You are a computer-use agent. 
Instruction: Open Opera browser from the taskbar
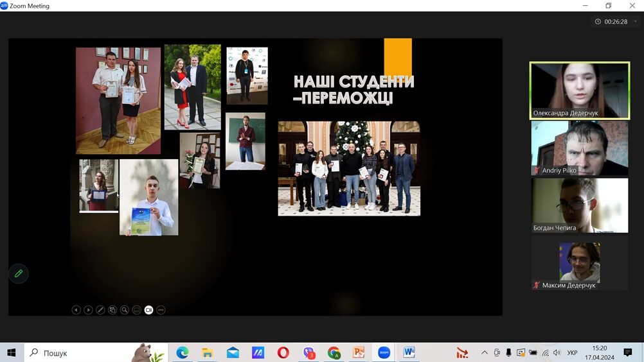tap(283, 352)
